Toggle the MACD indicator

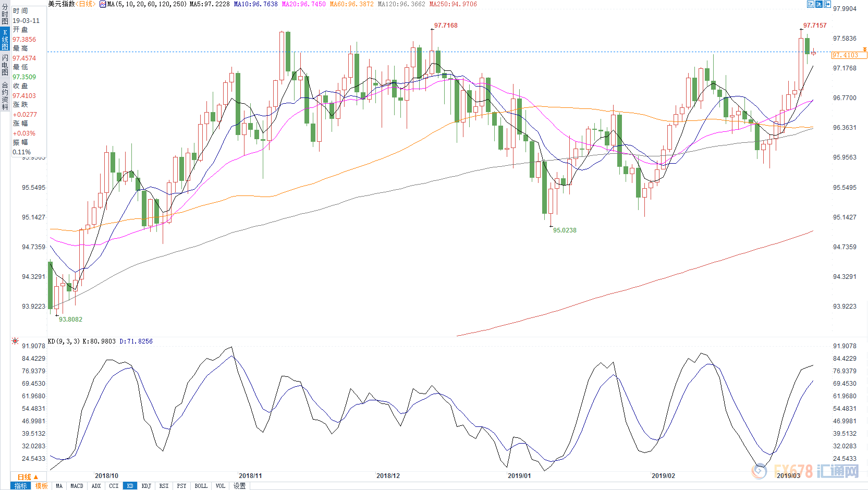pos(77,486)
